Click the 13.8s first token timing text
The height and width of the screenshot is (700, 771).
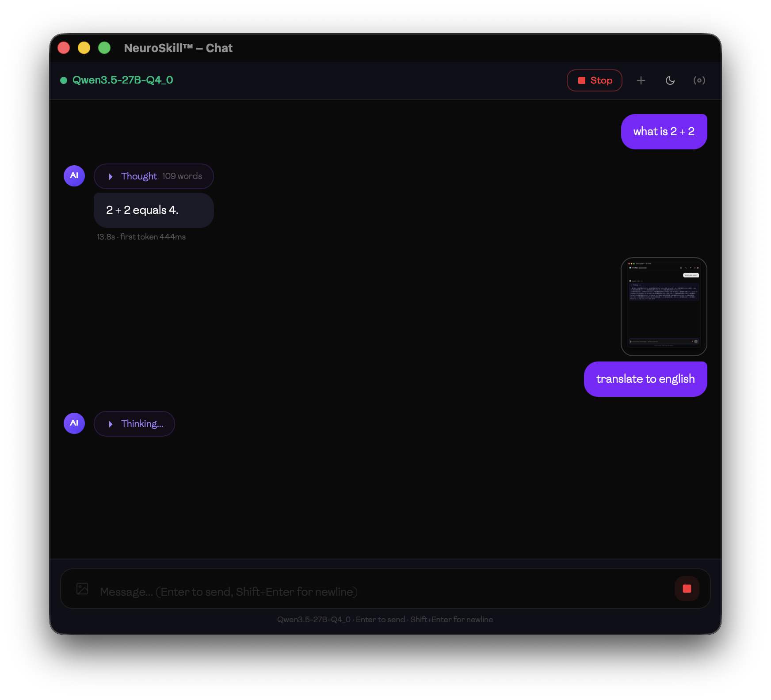(x=141, y=237)
